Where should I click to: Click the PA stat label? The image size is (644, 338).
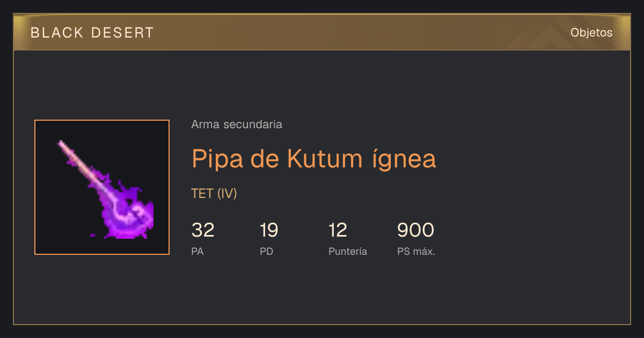(197, 252)
